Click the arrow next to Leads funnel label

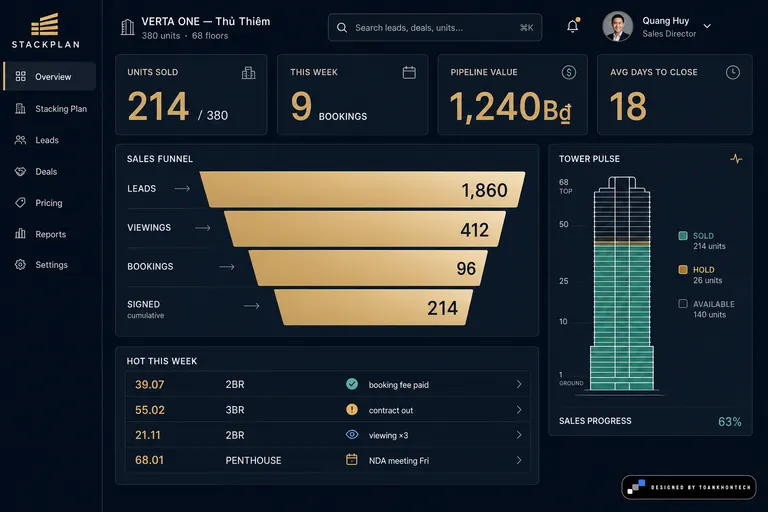[x=182, y=189]
